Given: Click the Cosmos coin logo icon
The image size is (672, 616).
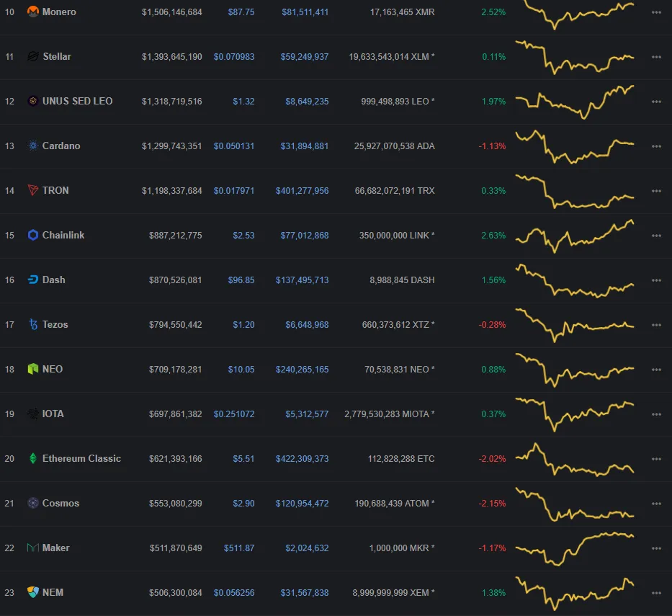Looking at the screenshot, I should 33,503.
